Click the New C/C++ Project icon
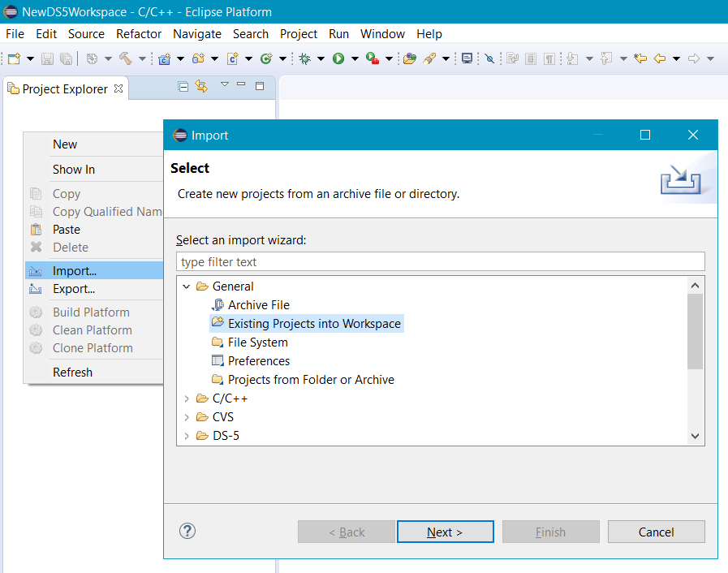The width and height of the screenshot is (728, 573). [x=165, y=58]
